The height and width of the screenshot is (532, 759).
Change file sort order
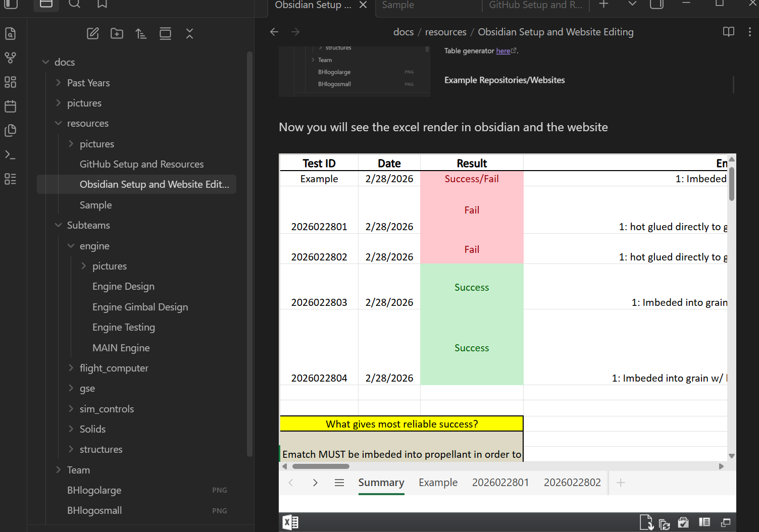point(141,34)
